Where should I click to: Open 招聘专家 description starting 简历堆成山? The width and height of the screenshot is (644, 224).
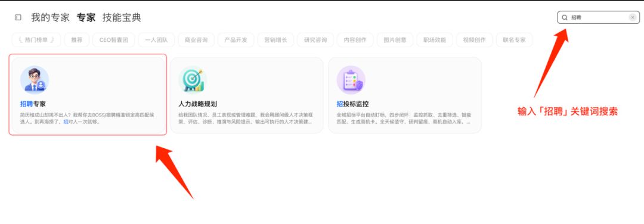[x=88, y=118]
